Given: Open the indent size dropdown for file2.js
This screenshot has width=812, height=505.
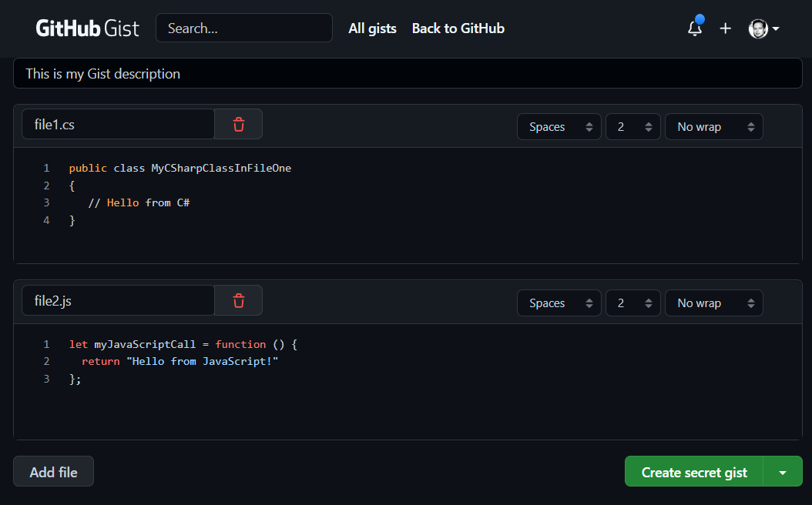Looking at the screenshot, I should pos(632,303).
